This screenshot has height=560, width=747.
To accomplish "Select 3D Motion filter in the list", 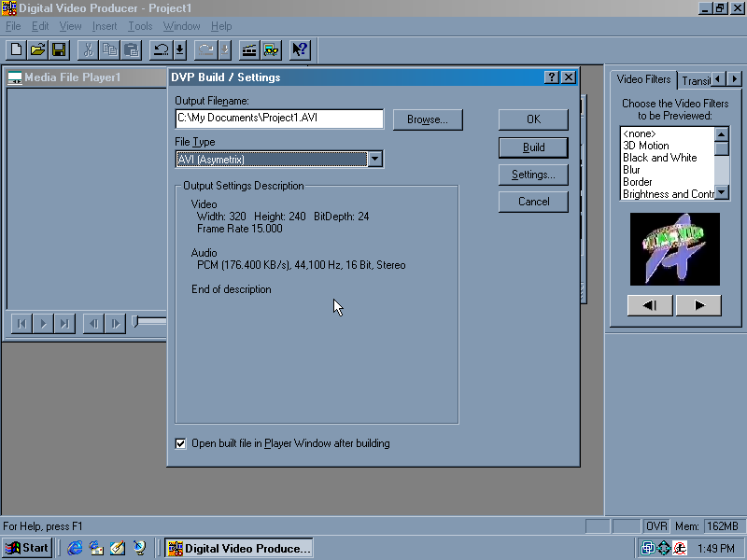I will [646, 146].
